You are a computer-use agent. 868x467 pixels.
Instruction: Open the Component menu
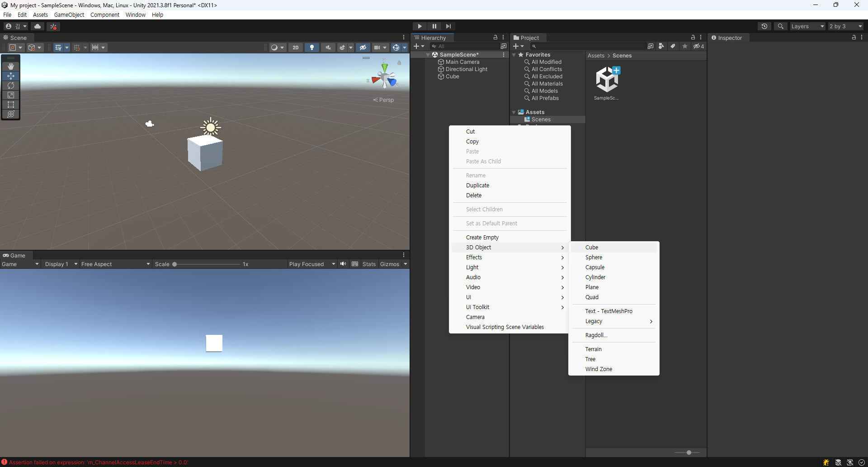pos(105,14)
